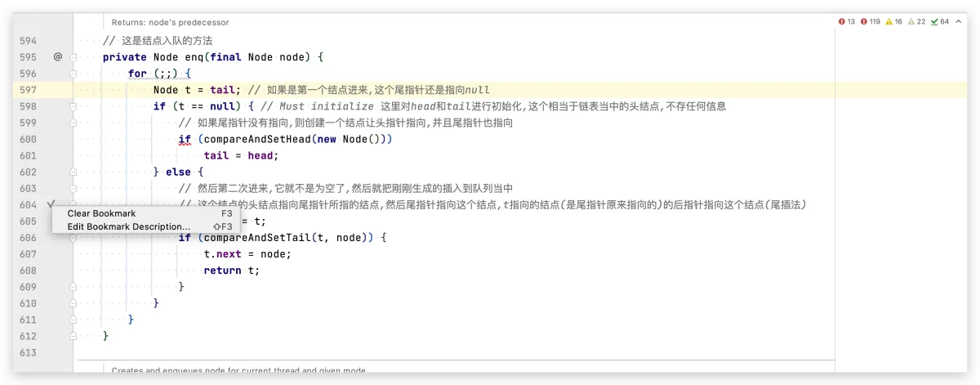Click line number 613 in the gutter
The height and width of the screenshot is (385, 980).
(x=28, y=352)
